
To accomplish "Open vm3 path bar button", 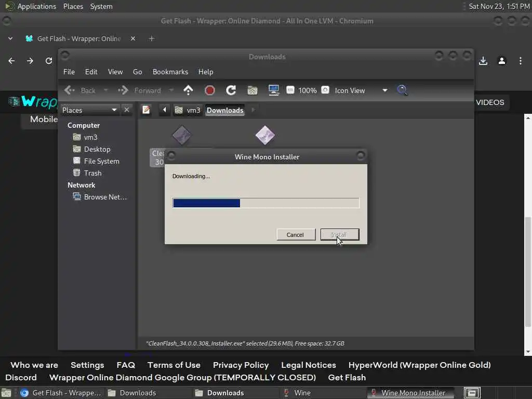I will click(188, 110).
